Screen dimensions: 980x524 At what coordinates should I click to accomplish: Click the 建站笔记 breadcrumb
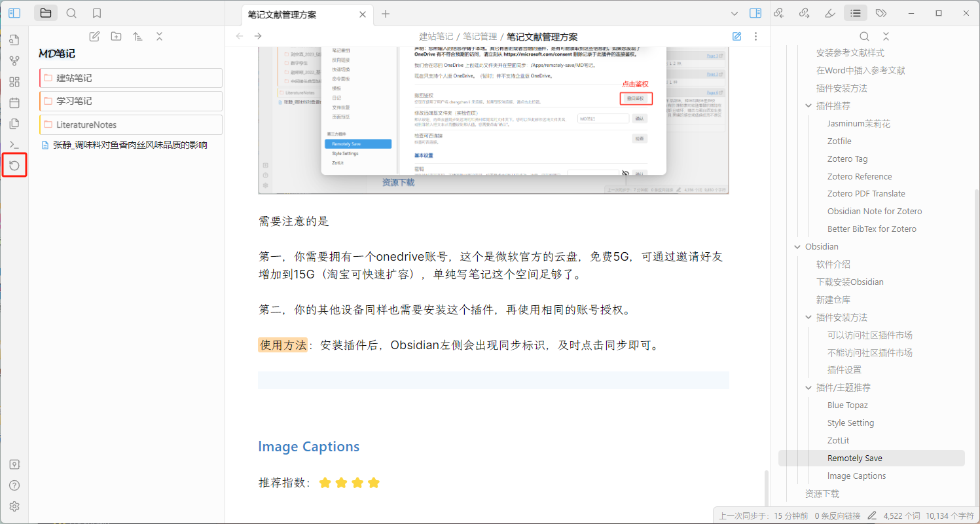click(437, 37)
